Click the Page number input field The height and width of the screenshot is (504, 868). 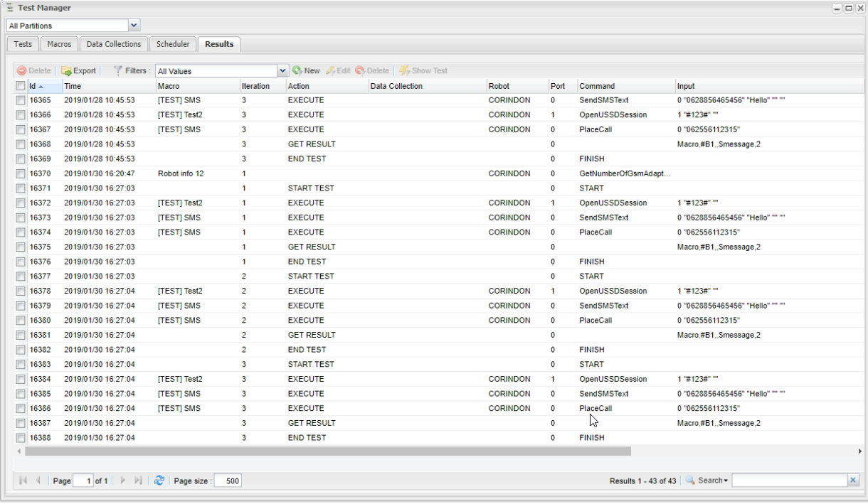pyautogui.click(x=85, y=481)
